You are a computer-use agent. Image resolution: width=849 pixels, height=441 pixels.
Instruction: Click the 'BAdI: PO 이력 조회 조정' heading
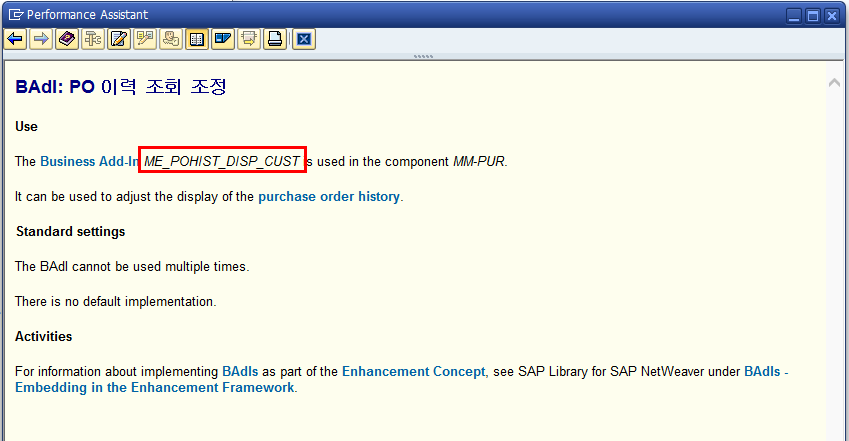point(121,87)
